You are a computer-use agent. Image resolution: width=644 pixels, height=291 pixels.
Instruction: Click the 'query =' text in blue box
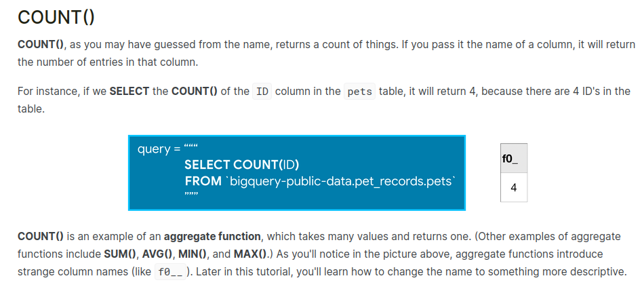pos(155,149)
